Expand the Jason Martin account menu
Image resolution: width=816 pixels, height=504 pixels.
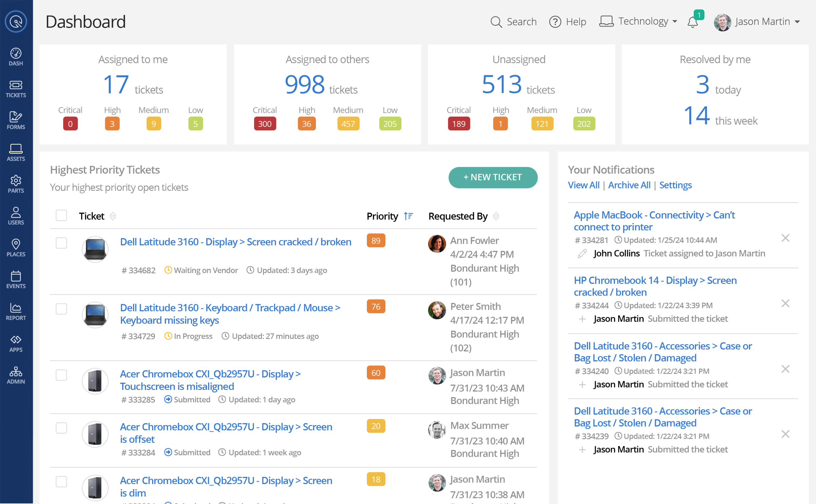click(x=762, y=21)
